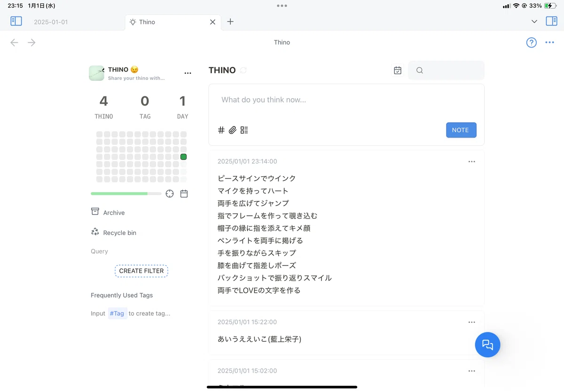The image size is (564, 392).
Task: Click the line 帽子の縁に指を添えてキメ顔
Action: [x=264, y=228]
